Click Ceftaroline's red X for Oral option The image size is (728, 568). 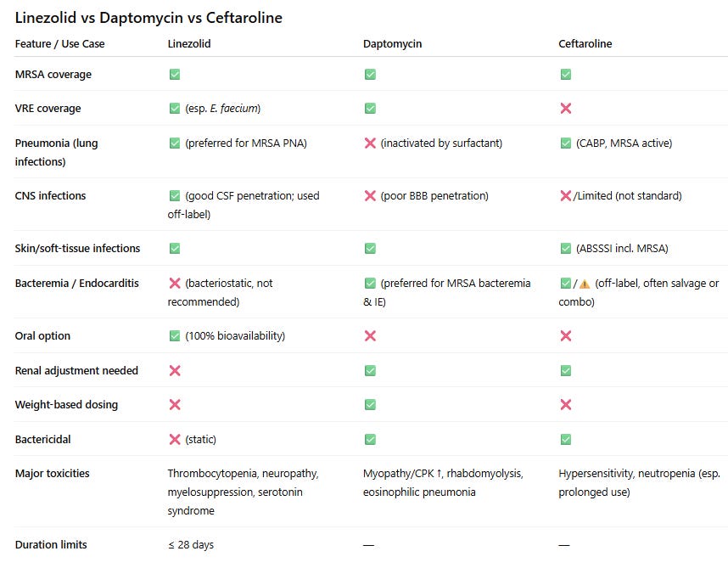coord(565,335)
